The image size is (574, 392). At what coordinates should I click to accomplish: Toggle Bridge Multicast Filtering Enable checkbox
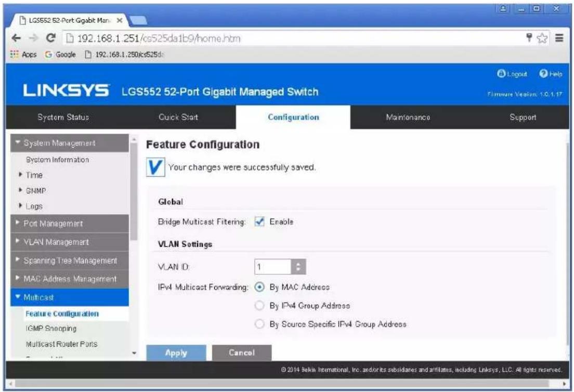click(259, 221)
